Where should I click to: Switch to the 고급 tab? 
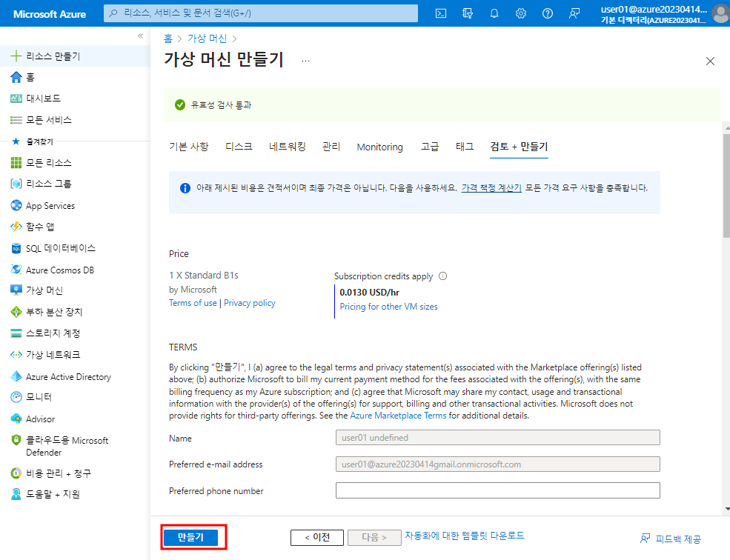430,147
